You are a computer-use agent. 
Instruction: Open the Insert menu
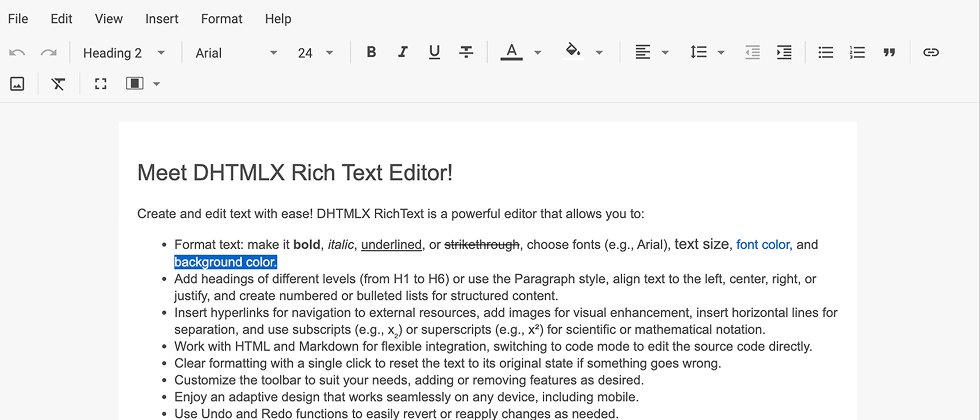(x=162, y=18)
